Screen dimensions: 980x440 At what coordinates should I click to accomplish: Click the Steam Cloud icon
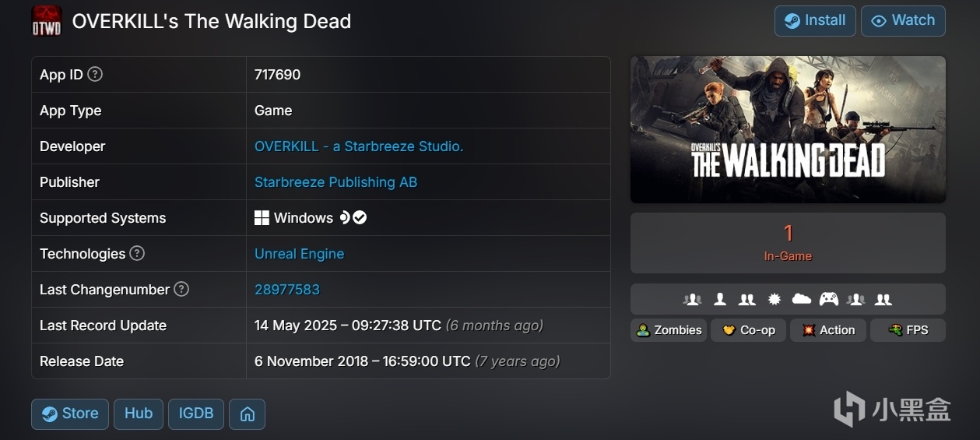click(x=801, y=299)
